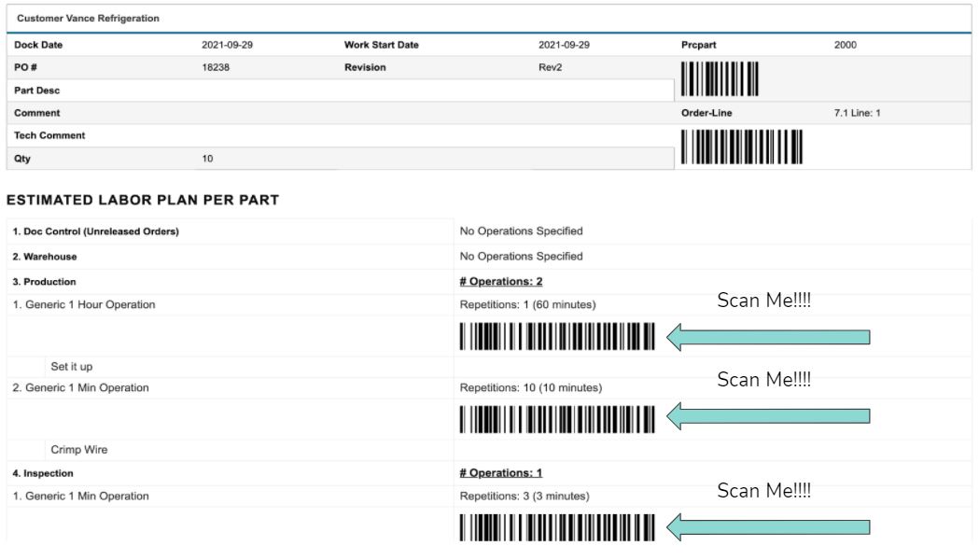Select the 'Crimp Wire' note

pos(79,450)
